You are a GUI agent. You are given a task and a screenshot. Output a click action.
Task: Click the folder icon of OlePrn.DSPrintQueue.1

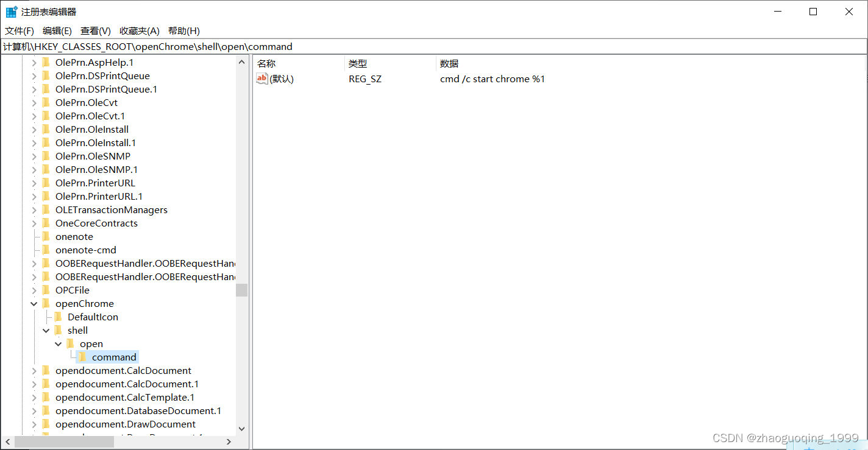pos(46,89)
